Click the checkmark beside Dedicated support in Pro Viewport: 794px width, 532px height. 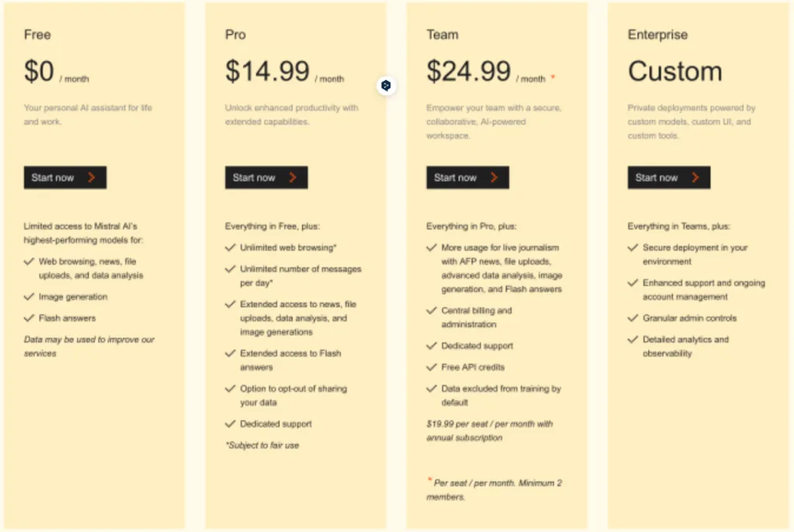[230, 423]
